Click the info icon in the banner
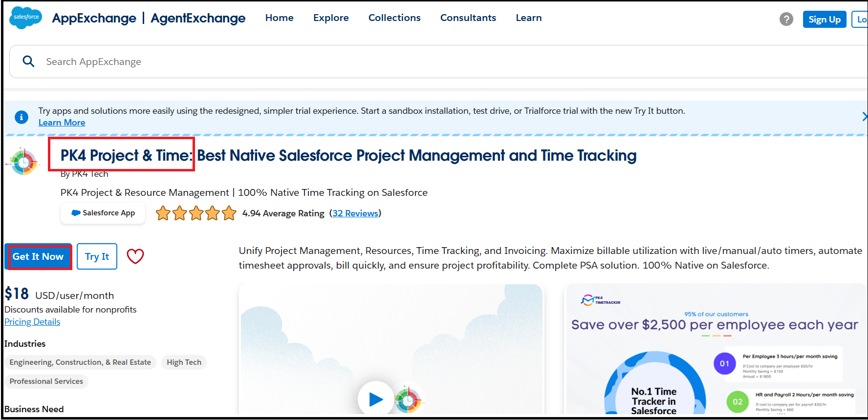 click(21, 117)
